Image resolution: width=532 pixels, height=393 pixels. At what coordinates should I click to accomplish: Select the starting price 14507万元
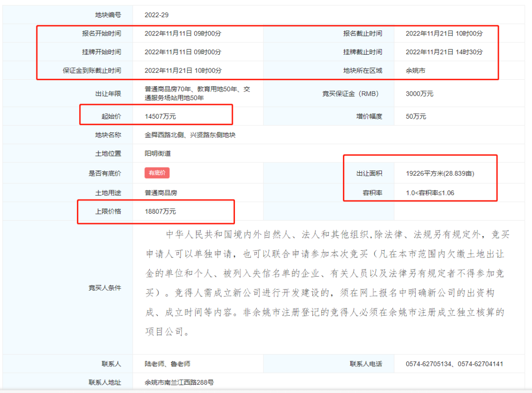(x=160, y=116)
